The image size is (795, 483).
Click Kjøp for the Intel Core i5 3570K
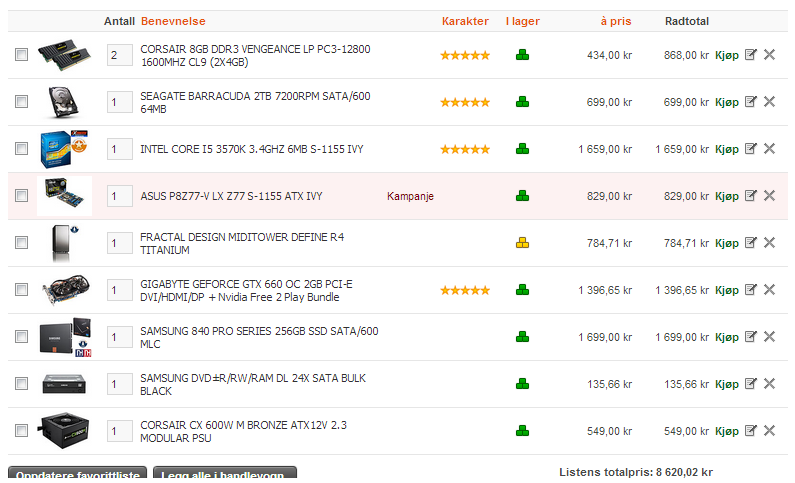(727, 150)
